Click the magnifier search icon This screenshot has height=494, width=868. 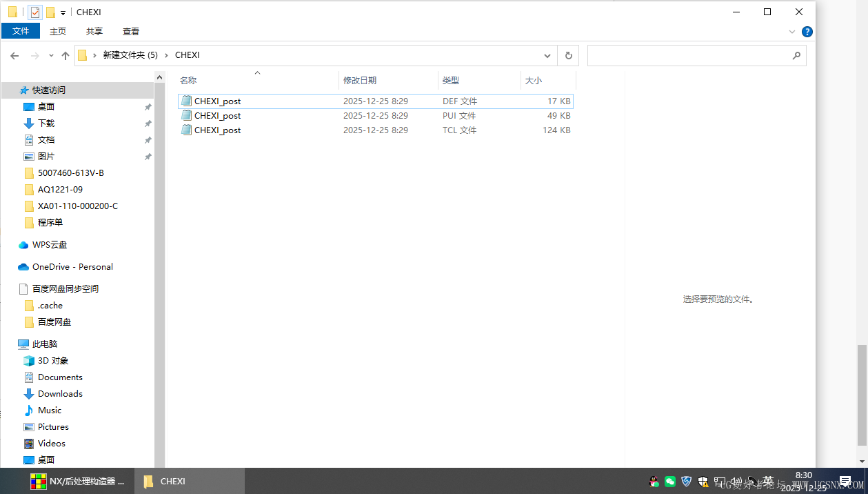tap(796, 56)
